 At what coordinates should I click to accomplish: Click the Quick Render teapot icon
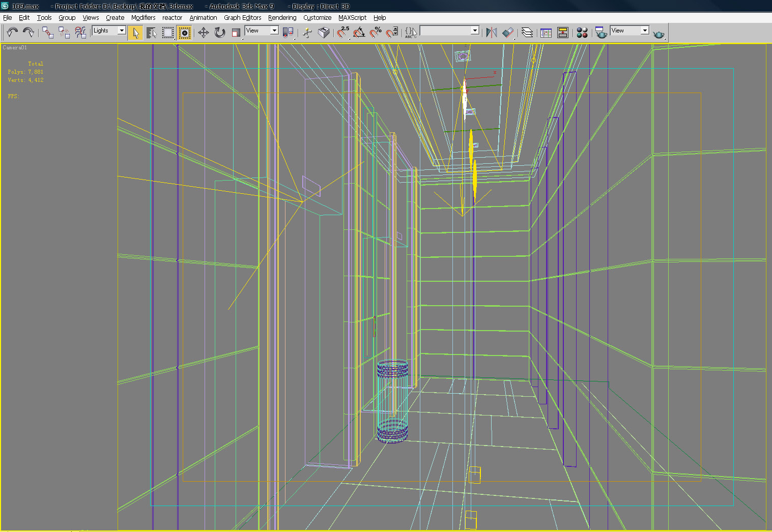(x=659, y=34)
